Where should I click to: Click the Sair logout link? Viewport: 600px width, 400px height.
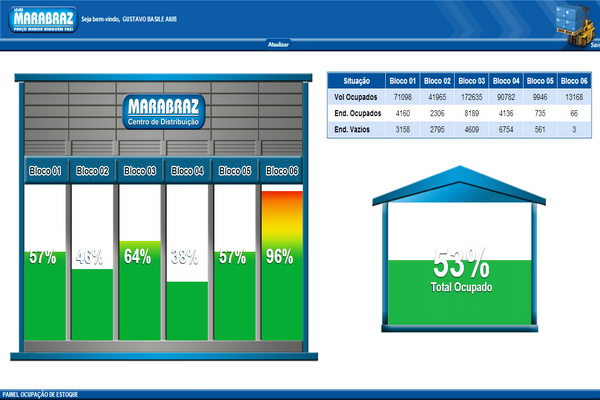pyautogui.click(x=595, y=45)
